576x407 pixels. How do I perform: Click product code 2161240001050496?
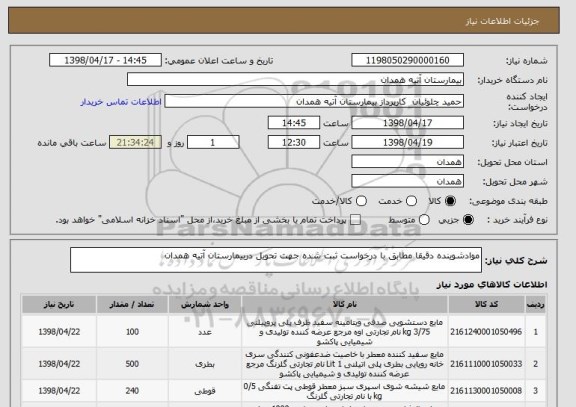coord(486,332)
